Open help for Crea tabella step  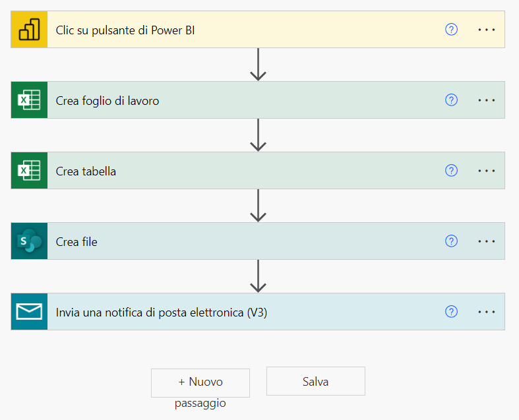[451, 171]
